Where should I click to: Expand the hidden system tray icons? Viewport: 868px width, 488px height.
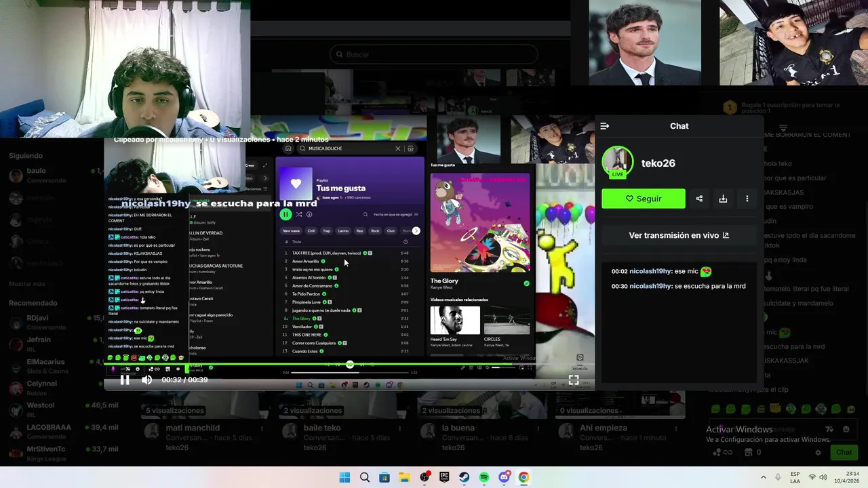click(x=763, y=477)
